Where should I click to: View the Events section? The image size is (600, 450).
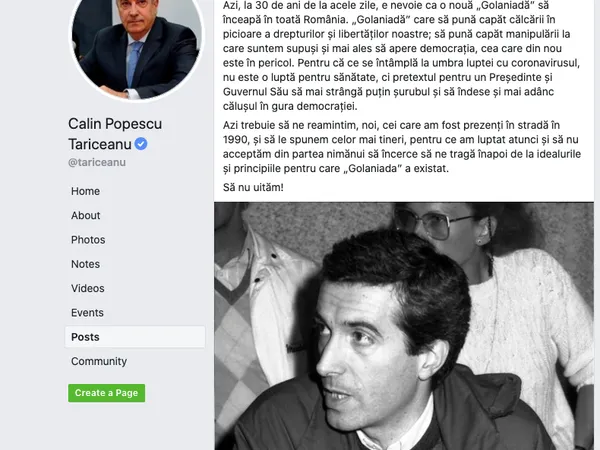pyautogui.click(x=87, y=313)
